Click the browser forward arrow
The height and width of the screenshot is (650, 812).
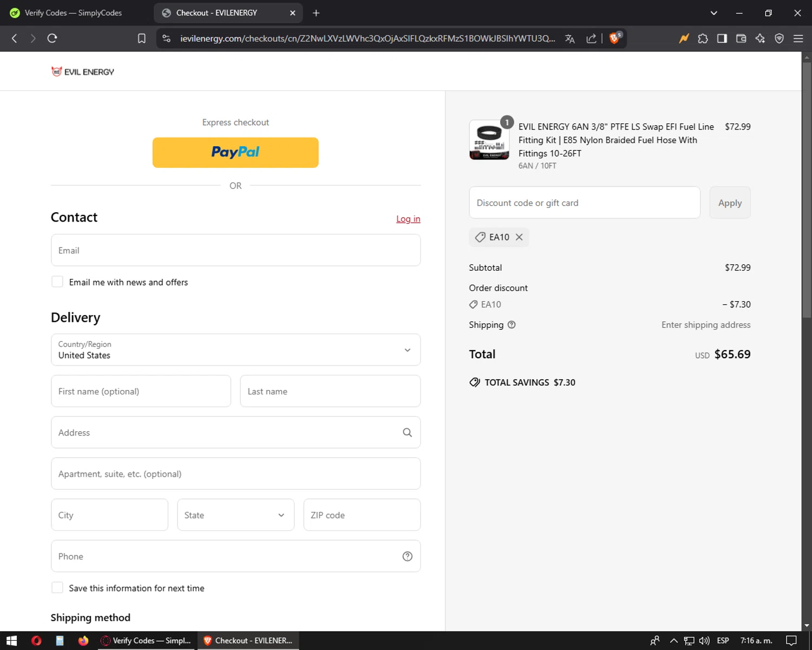pos(33,38)
